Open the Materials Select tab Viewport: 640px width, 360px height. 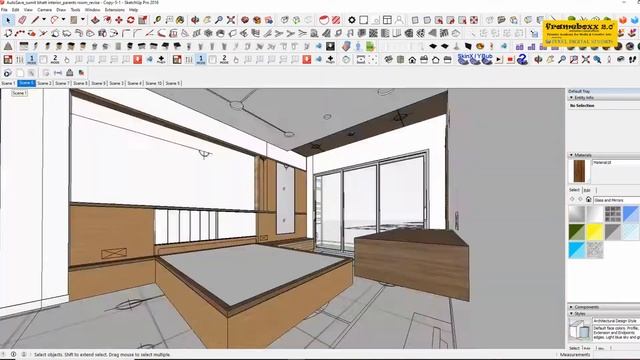coord(574,190)
